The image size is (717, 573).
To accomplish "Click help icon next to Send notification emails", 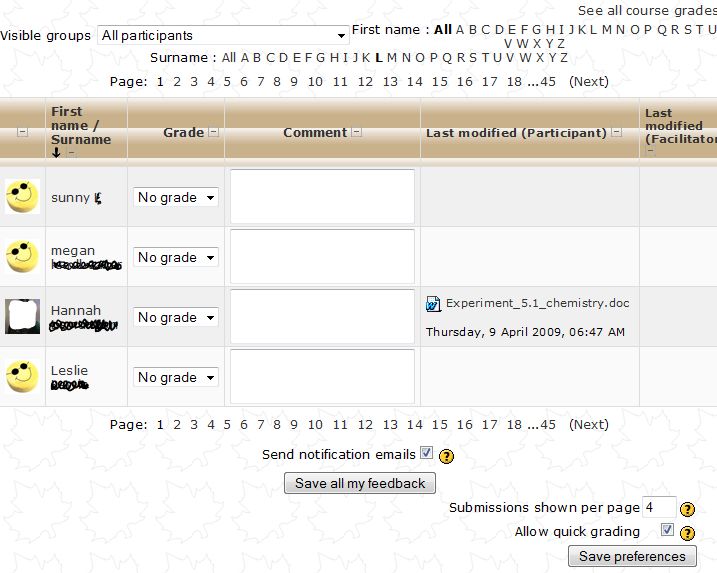I will pyautogui.click(x=447, y=456).
